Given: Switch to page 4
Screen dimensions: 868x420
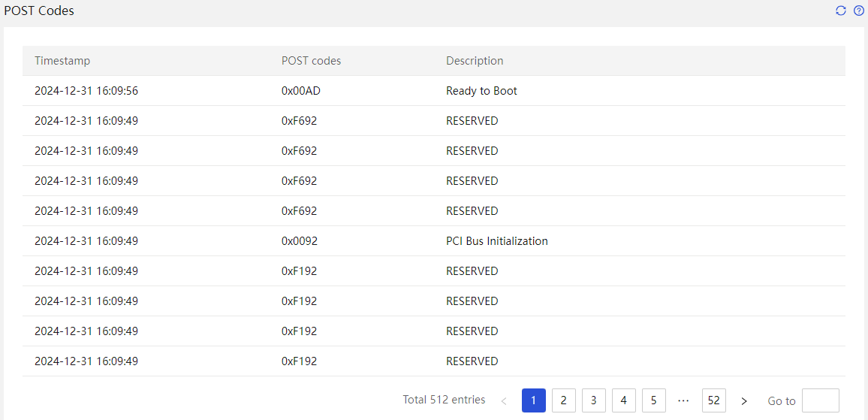Looking at the screenshot, I should (624, 400).
